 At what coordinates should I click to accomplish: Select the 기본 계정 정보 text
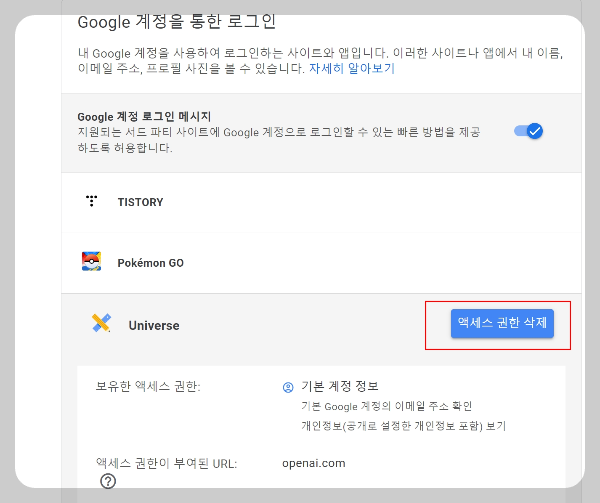tap(340, 386)
